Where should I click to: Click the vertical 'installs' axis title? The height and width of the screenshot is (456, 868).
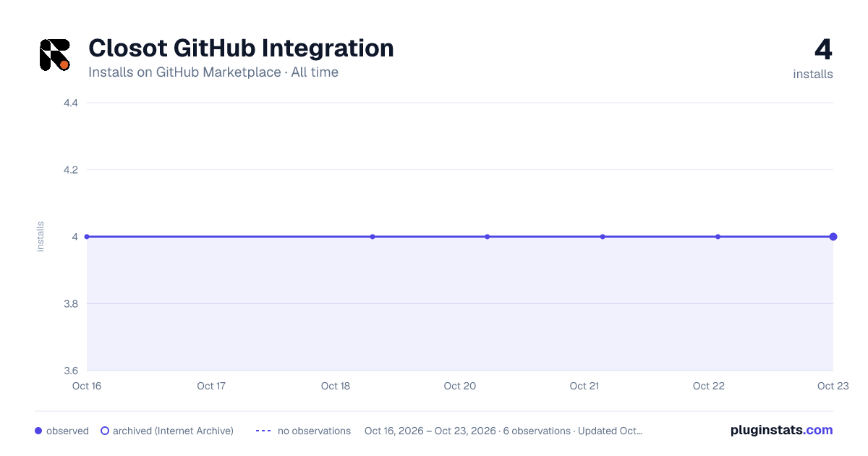point(41,237)
